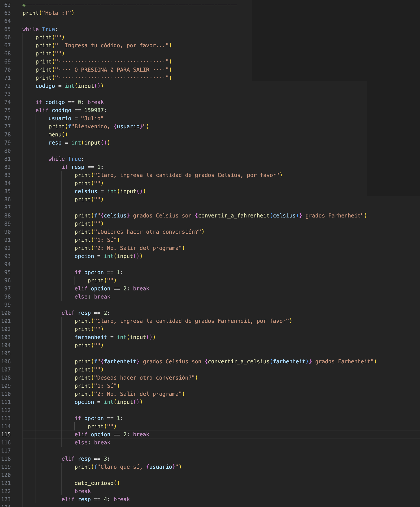Viewport: 420px width, 507px height.
Task: Click print("") on line 66
Action: 50,37
